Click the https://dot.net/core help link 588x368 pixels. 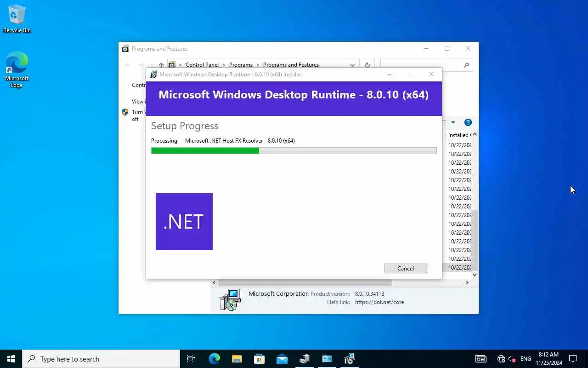coord(379,302)
